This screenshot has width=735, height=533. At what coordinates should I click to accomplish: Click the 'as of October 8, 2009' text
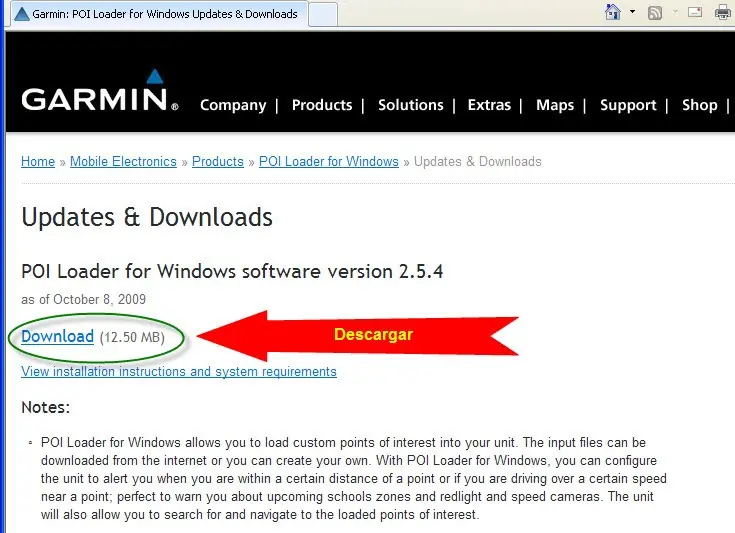coord(83,299)
